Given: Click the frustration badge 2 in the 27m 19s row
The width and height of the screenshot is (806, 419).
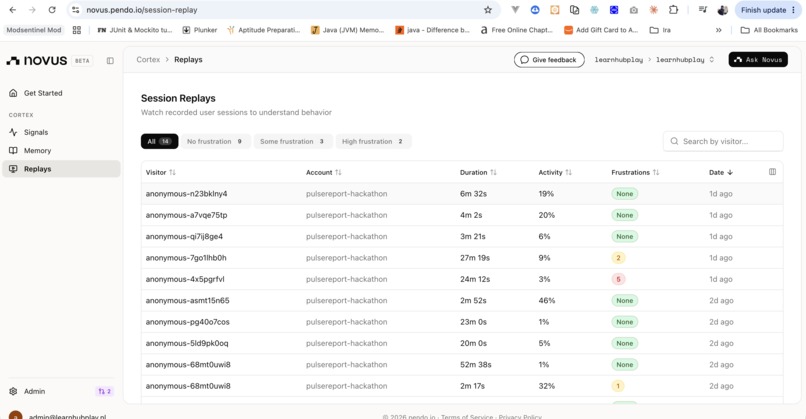Looking at the screenshot, I should point(618,258).
